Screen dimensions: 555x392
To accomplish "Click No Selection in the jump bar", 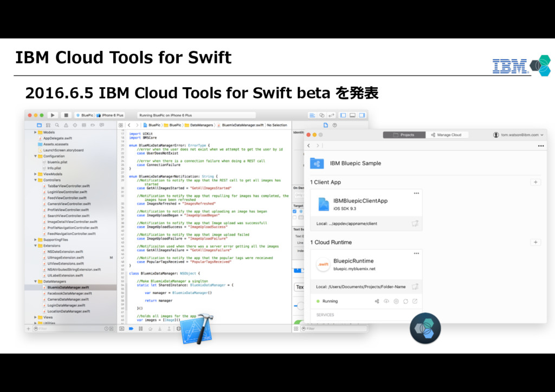I will pos(277,125).
